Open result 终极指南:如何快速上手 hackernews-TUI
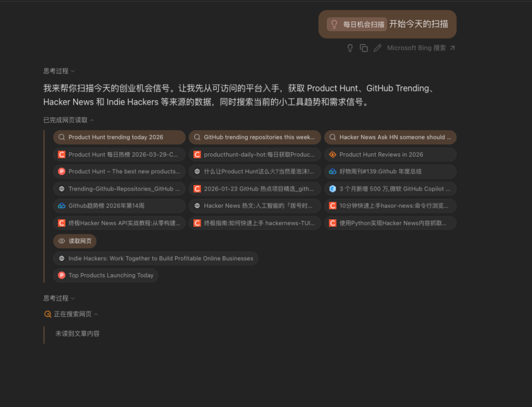The image size is (532, 407). point(254,223)
